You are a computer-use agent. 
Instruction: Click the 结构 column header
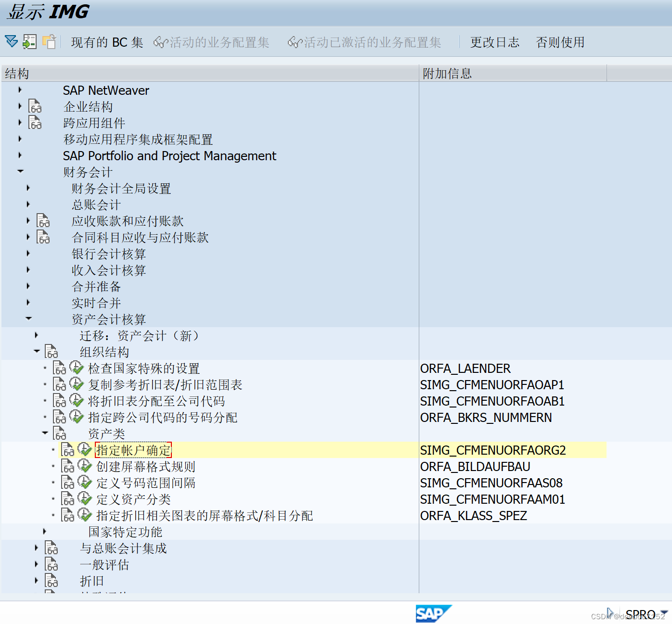(x=210, y=73)
